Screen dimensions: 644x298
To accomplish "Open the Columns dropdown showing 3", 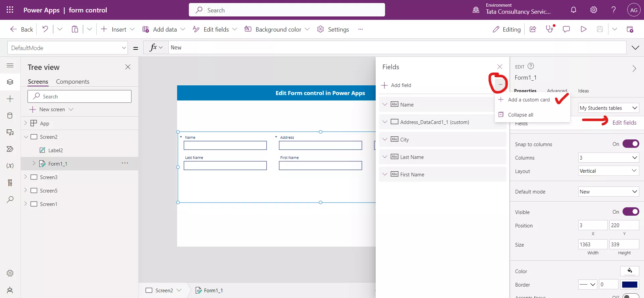I will point(608,158).
